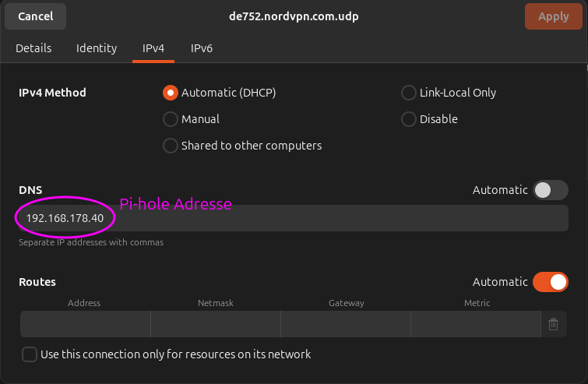The image size is (588, 384).
Task: Select the Disable IPv4 option
Action: pos(409,119)
